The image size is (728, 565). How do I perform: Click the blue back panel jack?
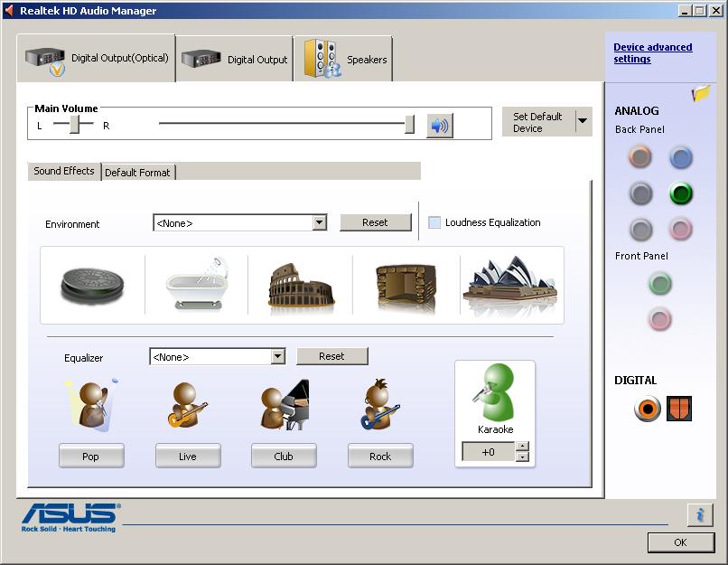pyautogui.click(x=681, y=158)
